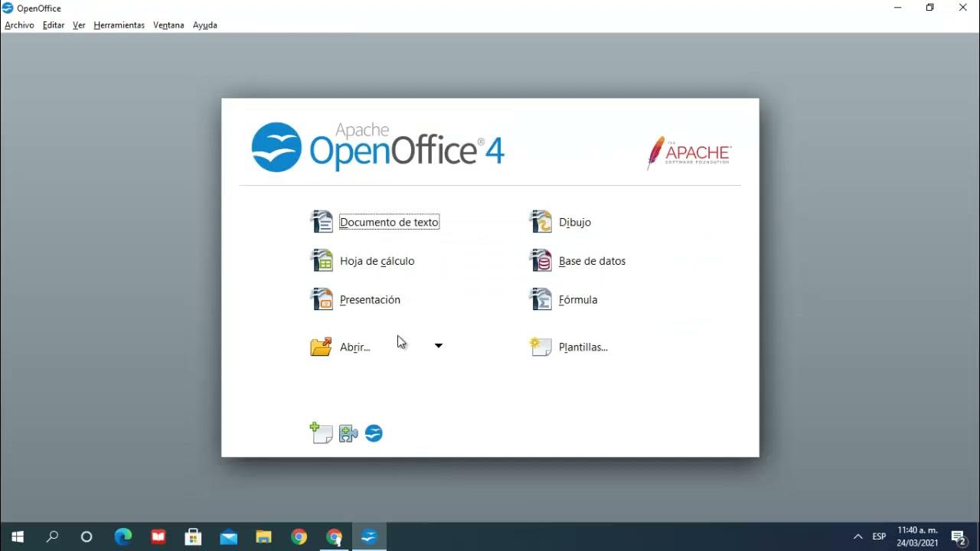Click the active OpenOffice taskbar icon
The height and width of the screenshot is (551, 980).
click(x=369, y=536)
